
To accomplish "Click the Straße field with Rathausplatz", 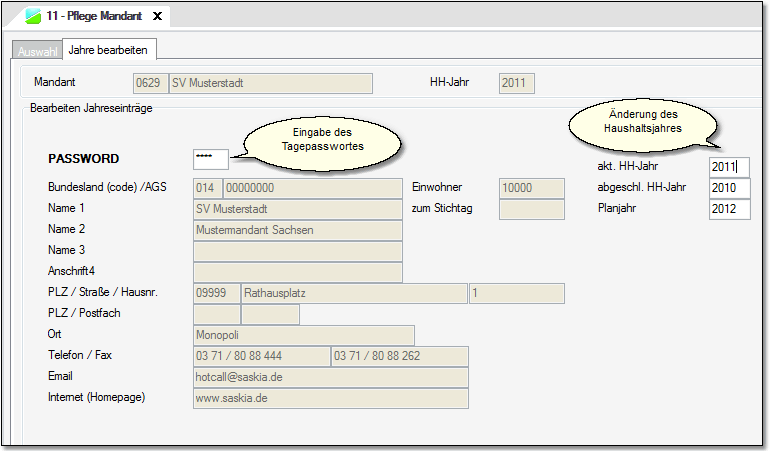I will [x=353, y=293].
